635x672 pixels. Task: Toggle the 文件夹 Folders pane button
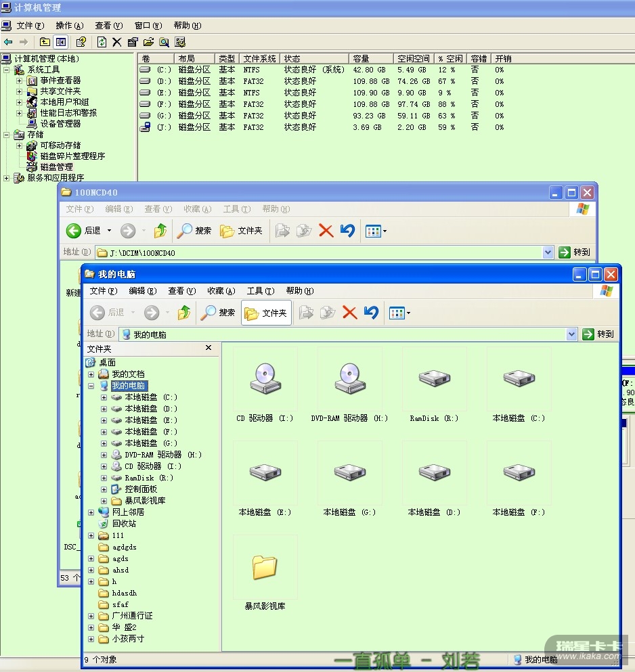click(x=266, y=313)
